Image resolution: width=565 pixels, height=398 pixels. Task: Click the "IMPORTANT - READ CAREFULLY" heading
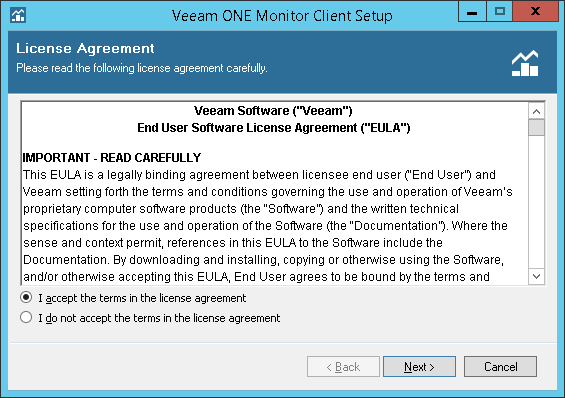(112, 158)
